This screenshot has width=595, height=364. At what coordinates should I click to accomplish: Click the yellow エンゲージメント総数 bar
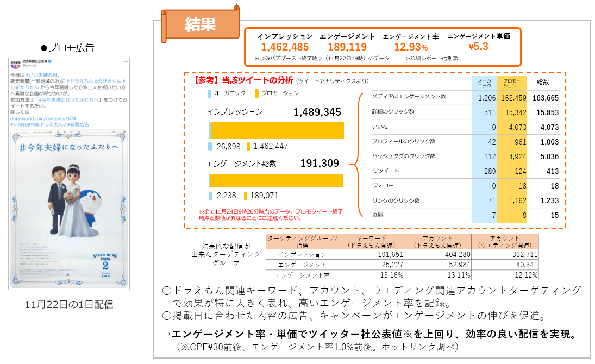(276, 181)
